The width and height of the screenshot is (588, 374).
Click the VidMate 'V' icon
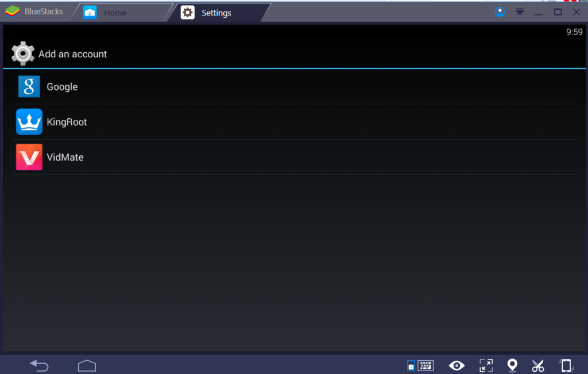(29, 157)
